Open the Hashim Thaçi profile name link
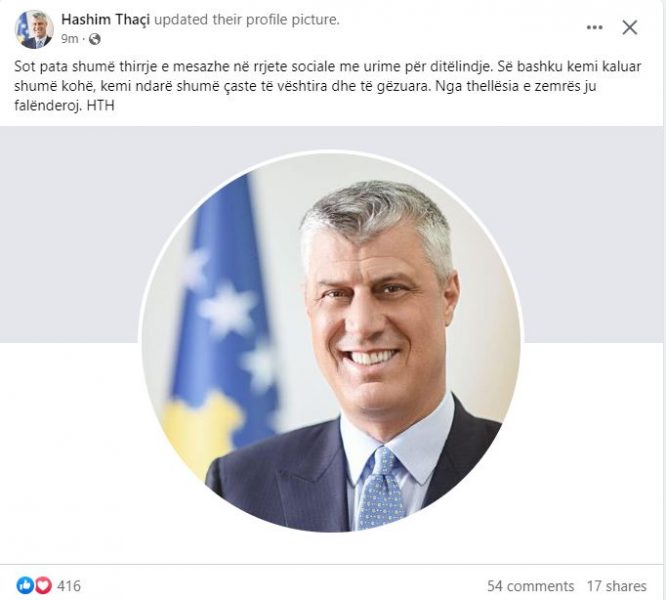Screen dimensions: 666x600 pos(105,20)
